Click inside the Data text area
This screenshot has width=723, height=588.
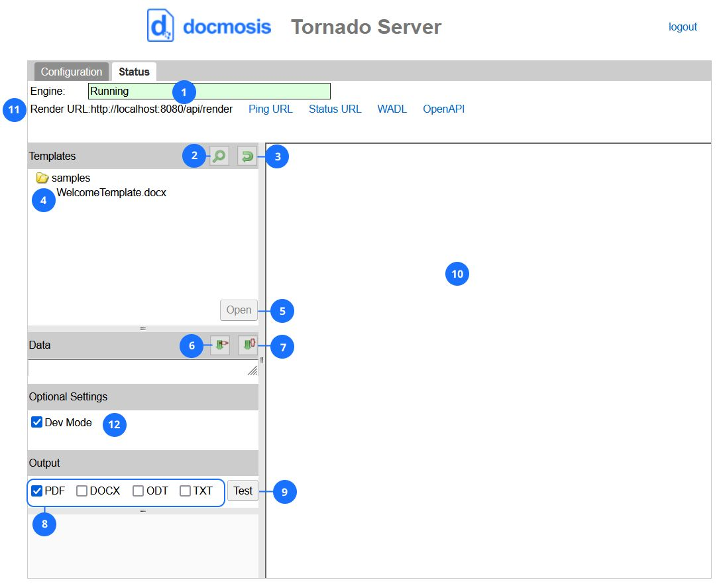coord(142,367)
